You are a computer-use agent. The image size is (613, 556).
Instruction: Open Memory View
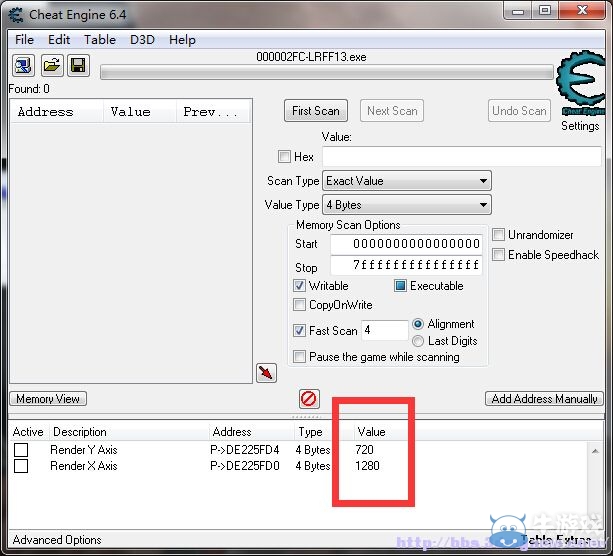tap(48, 399)
